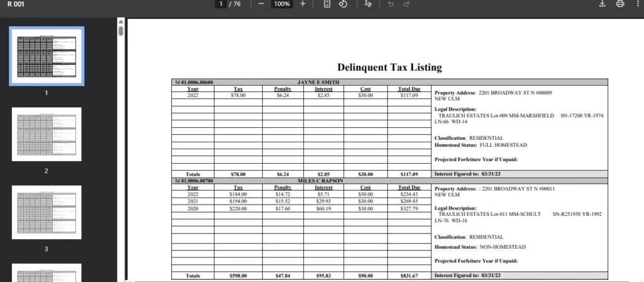Zoom out with the minus icon

(261, 4)
